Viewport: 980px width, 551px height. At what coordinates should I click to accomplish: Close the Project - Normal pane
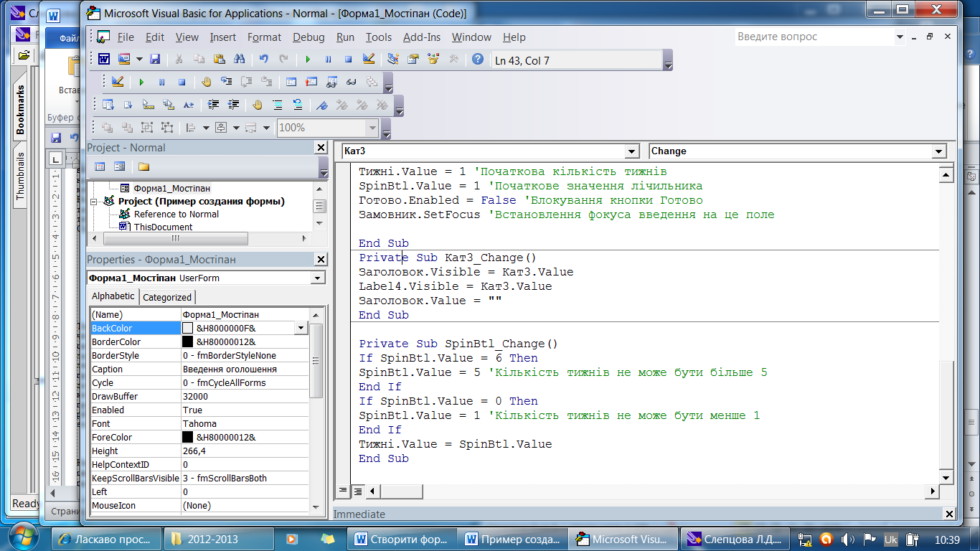pyautogui.click(x=321, y=147)
